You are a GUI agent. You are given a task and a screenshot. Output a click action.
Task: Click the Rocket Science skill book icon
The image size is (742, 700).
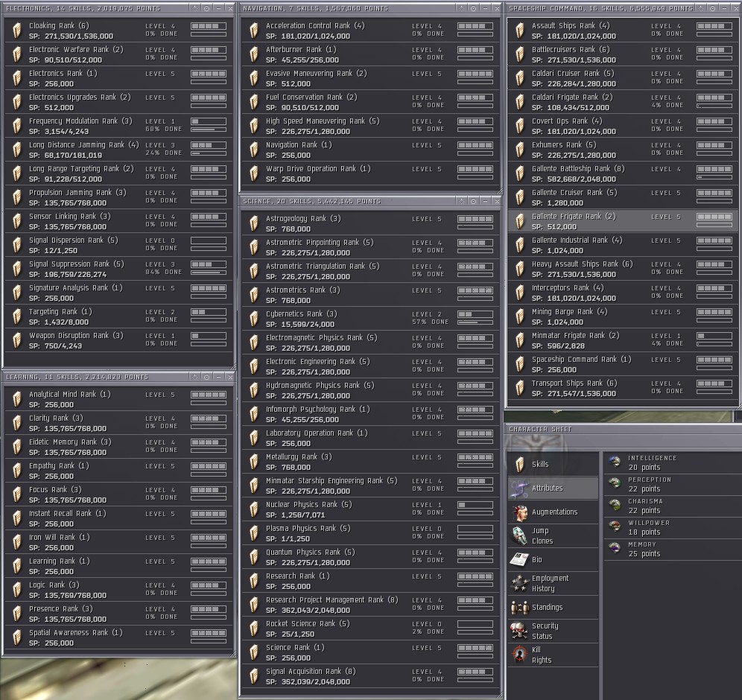254,628
